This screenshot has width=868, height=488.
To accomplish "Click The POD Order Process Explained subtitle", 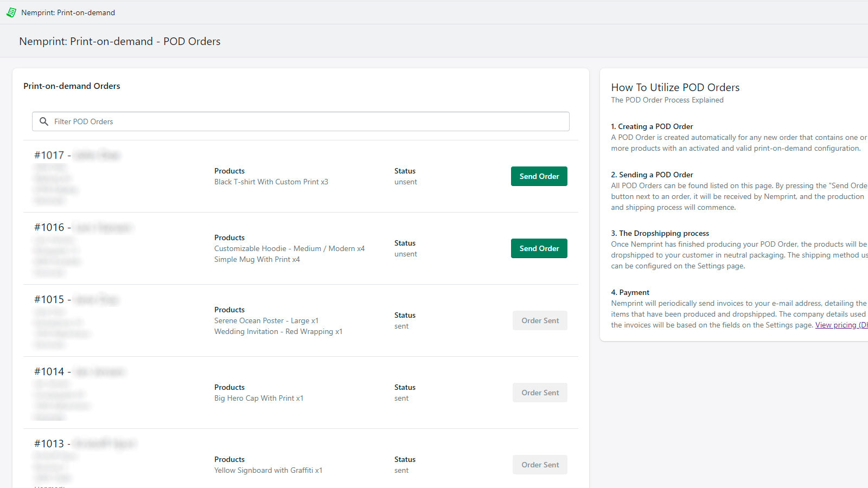I will pyautogui.click(x=667, y=100).
